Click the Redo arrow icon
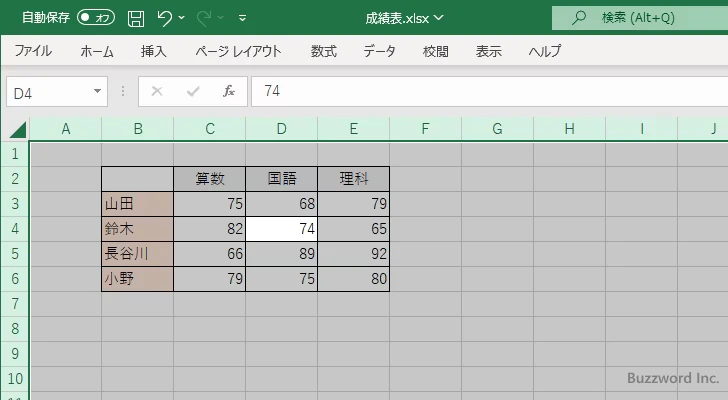The width and height of the screenshot is (728, 400). [x=204, y=18]
